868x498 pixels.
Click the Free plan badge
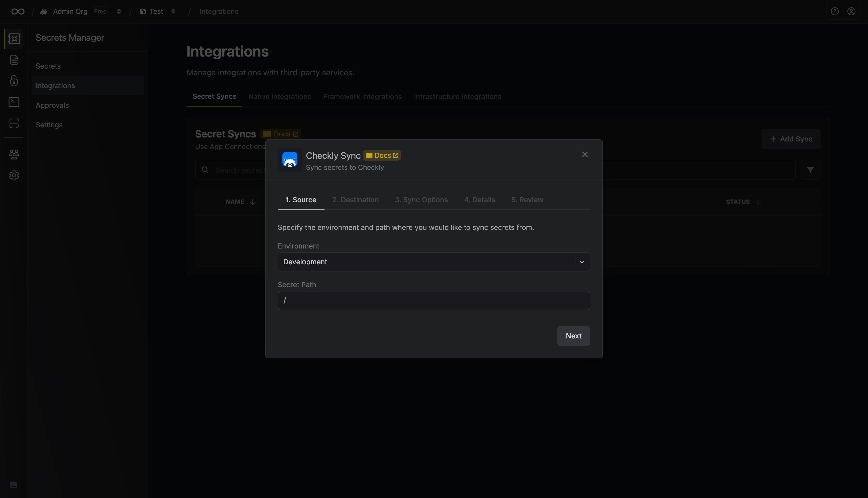click(100, 12)
